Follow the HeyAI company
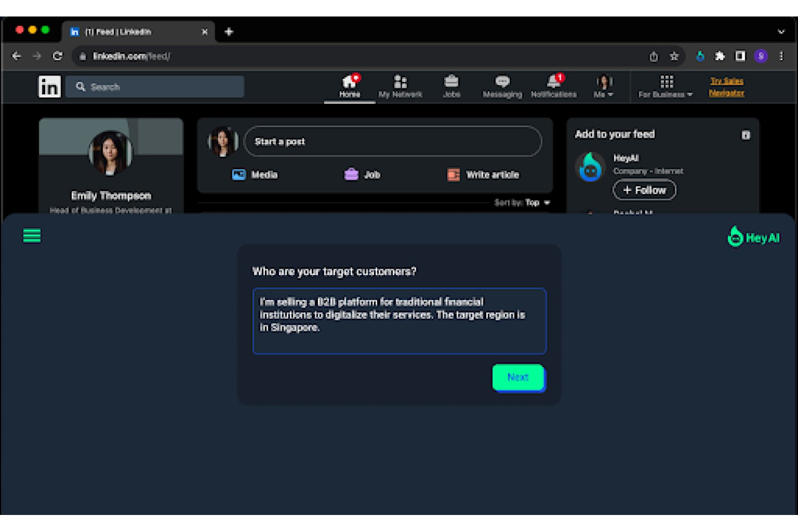Viewport: 798px width, 532px height. coord(644,190)
